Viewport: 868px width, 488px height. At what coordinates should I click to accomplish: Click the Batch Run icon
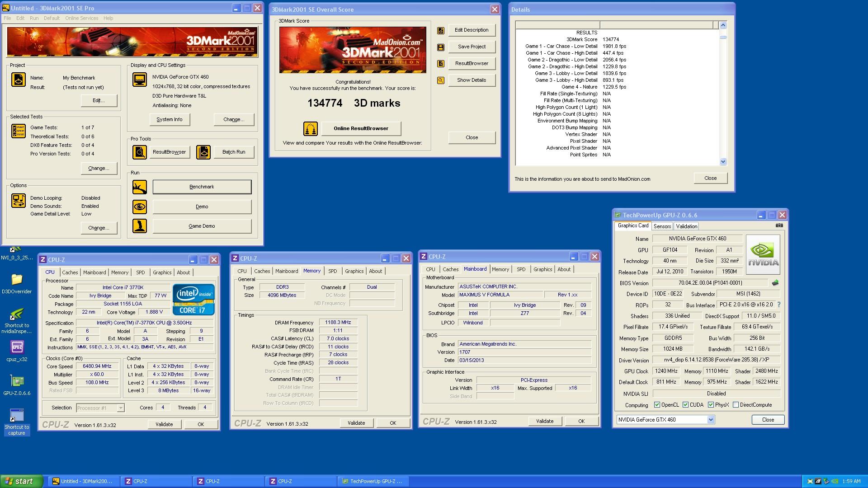tap(203, 152)
